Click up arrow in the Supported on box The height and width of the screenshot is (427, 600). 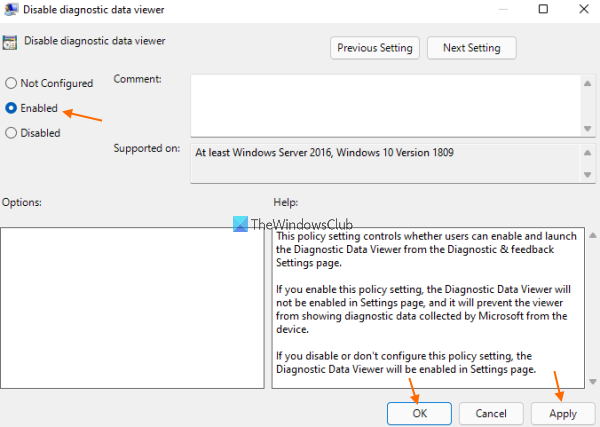[588, 152]
